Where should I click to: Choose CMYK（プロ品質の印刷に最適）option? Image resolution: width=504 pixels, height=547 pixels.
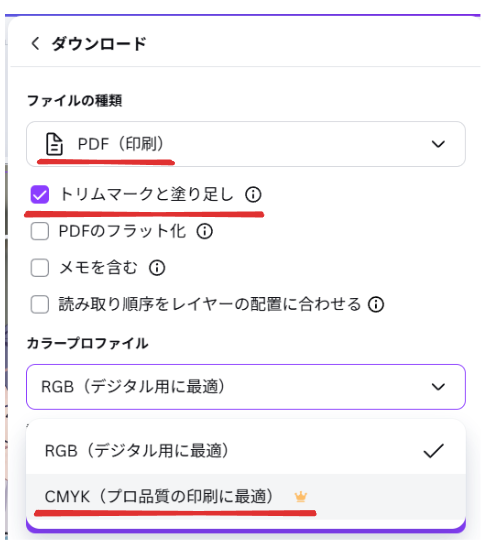[x=246, y=496]
